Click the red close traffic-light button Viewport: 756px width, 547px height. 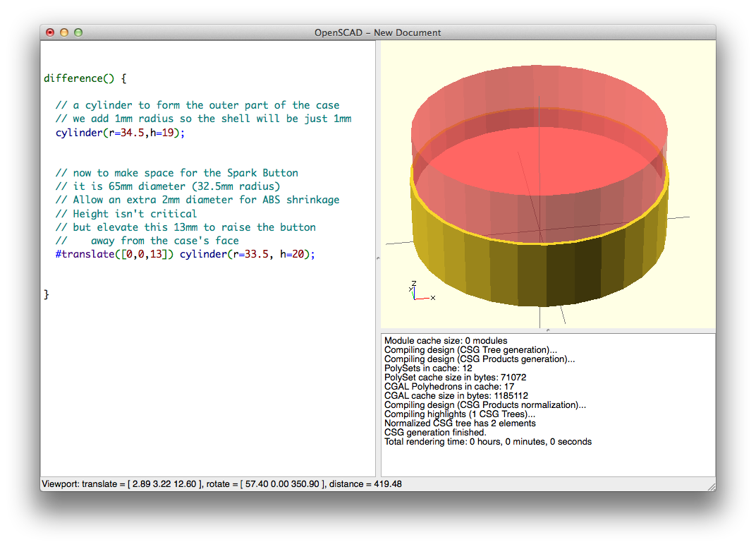[x=49, y=32]
